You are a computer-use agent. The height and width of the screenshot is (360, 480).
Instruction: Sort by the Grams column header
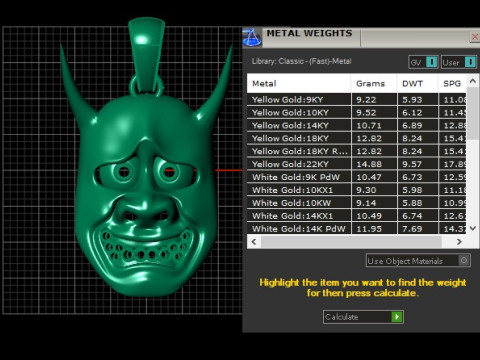tap(374, 83)
